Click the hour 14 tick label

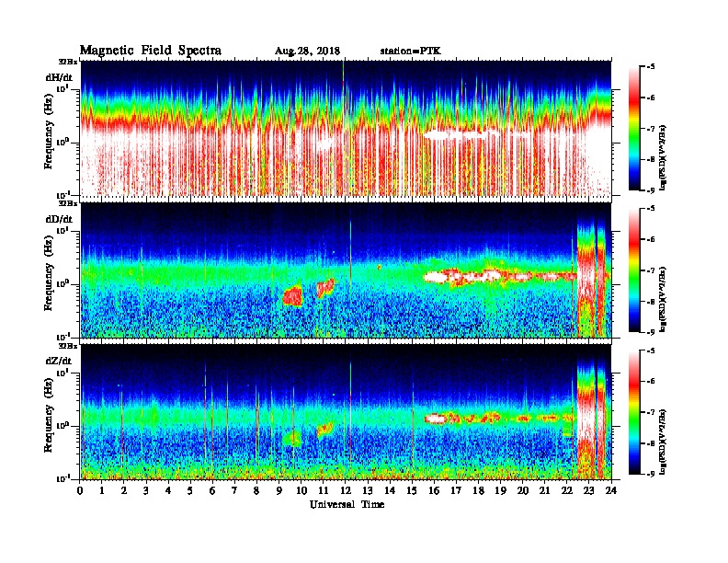pos(390,491)
